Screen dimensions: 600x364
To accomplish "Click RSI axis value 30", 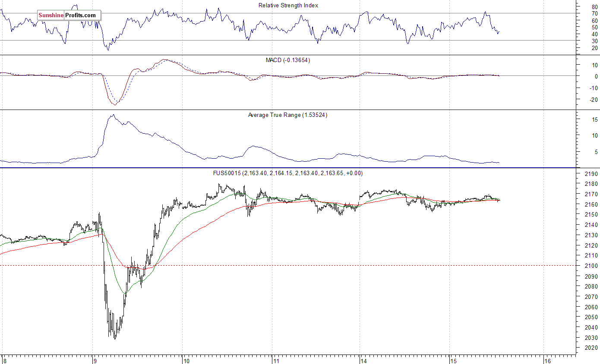I will (x=595, y=41).
